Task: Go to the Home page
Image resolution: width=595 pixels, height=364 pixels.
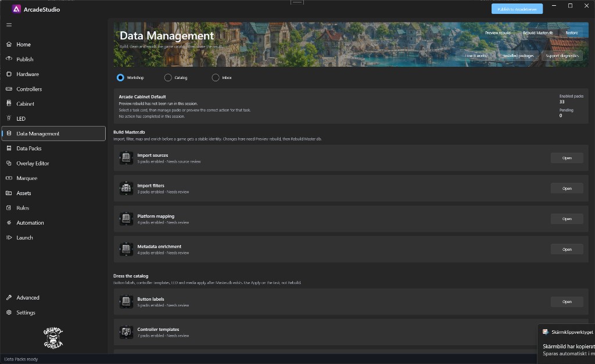Action: [53, 44]
